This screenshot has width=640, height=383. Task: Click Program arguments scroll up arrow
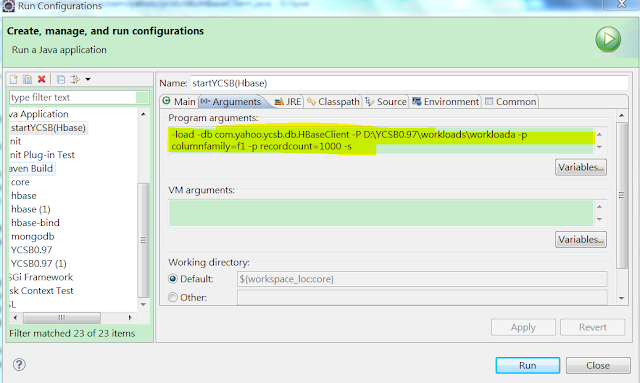tap(599, 134)
